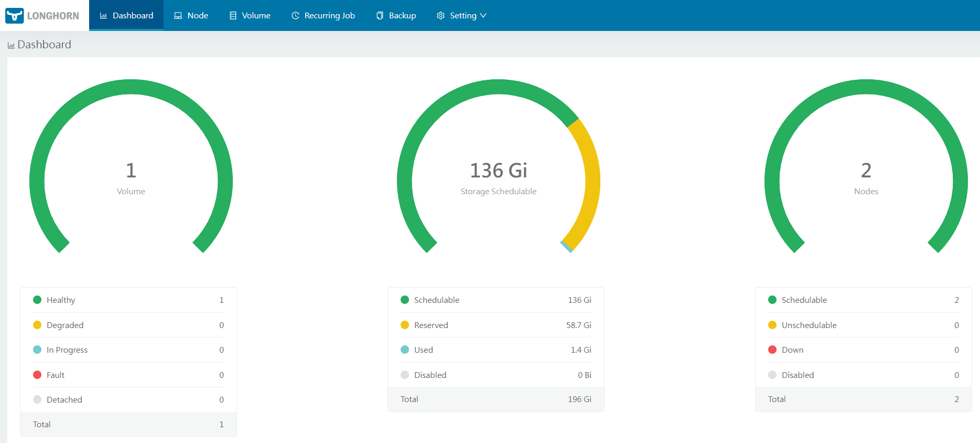Click the blue Used legend dot
This screenshot has width=980, height=443.
(405, 350)
